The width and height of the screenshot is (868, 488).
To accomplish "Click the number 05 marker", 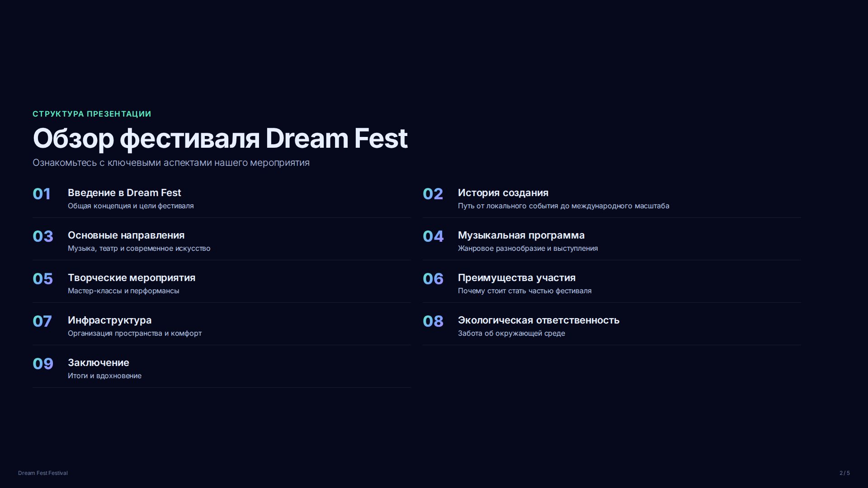I will [x=43, y=279].
